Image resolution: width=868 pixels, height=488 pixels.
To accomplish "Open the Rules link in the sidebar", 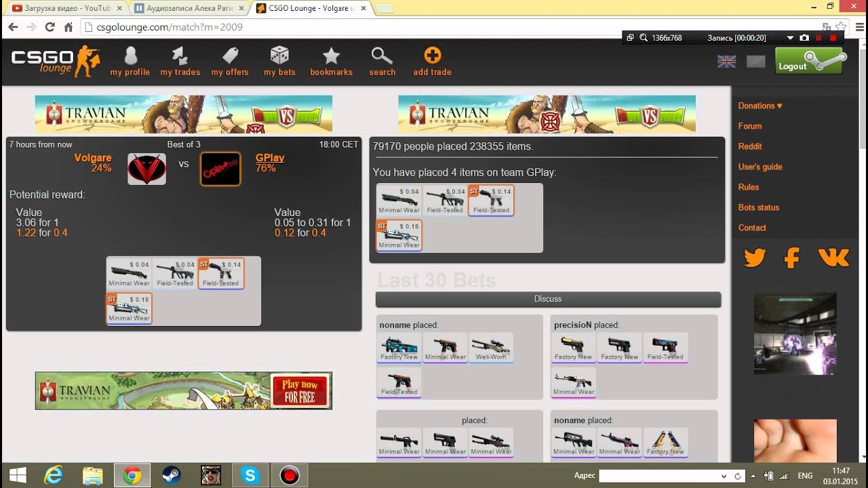I will coord(749,187).
